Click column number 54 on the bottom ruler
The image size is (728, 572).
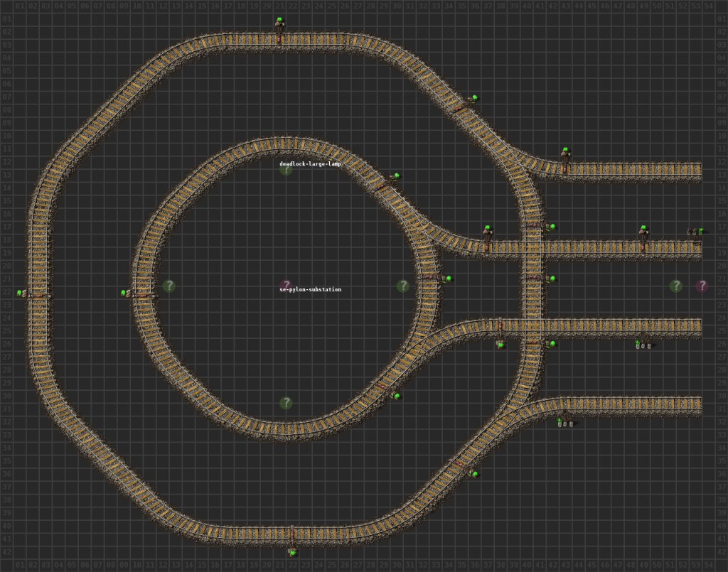tap(709, 565)
